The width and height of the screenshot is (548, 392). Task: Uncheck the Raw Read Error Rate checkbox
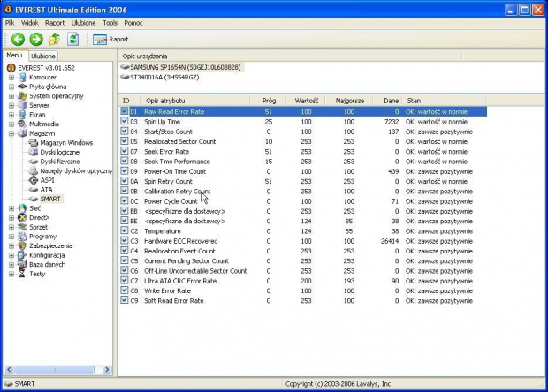[124, 111]
